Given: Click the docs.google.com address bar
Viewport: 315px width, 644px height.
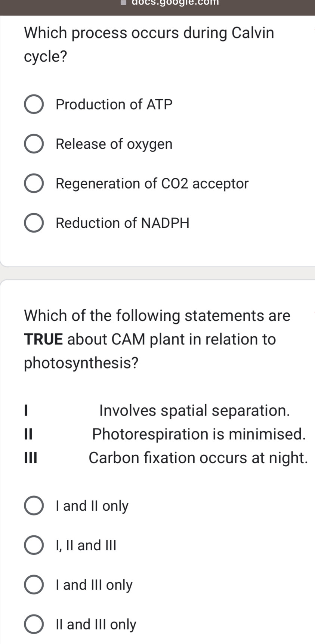Looking at the screenshot, I should click(176, 4).
